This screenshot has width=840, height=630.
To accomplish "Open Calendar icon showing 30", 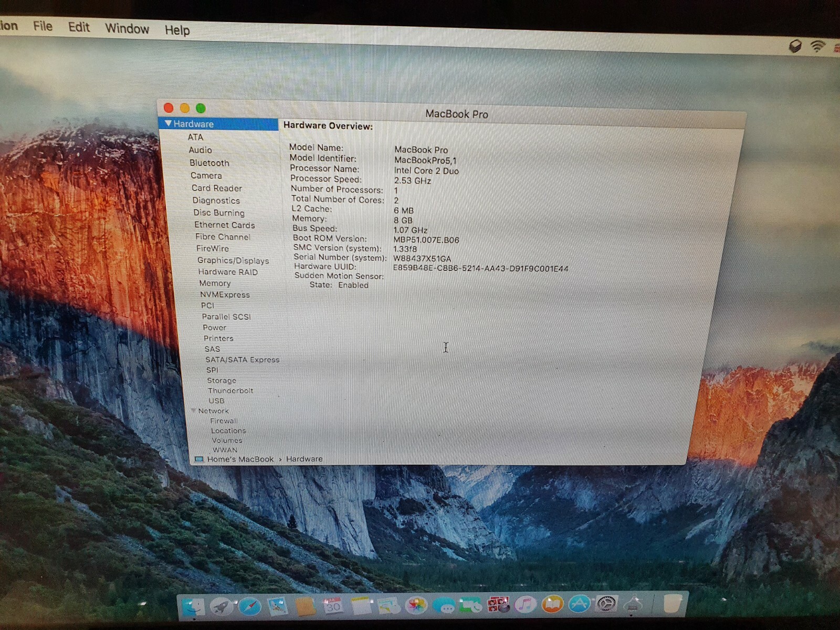I will coord(333,606).
